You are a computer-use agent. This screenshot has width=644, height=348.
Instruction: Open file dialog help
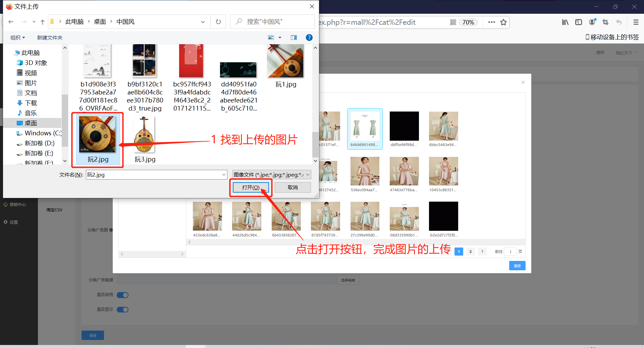[309, 38]
